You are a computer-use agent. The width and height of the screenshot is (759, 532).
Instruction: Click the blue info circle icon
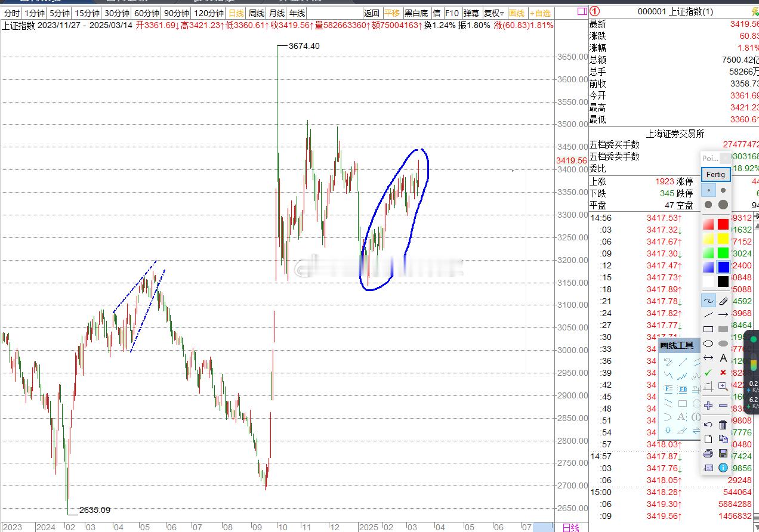[x=723, y=468]
